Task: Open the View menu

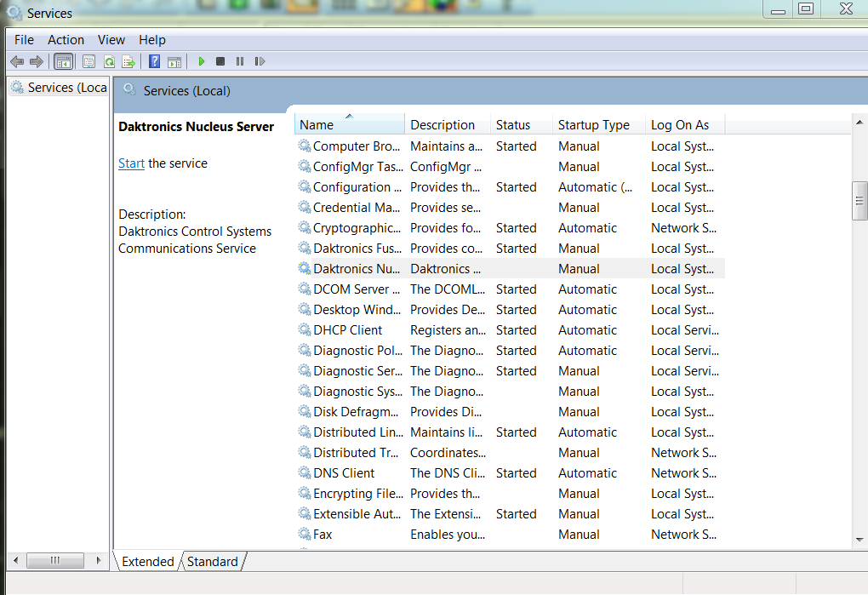Action: pos(111,40)
